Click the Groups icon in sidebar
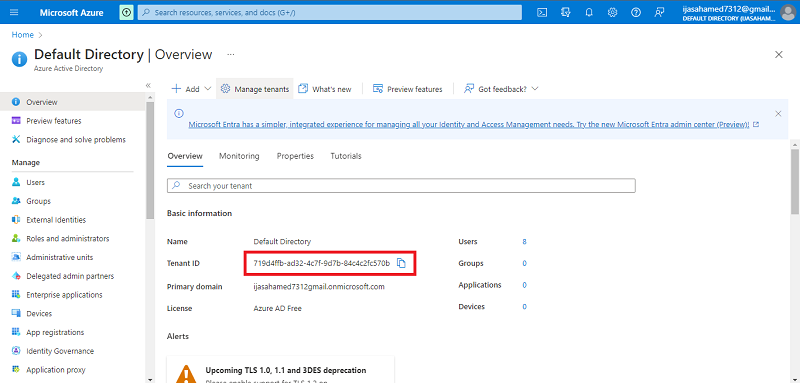This screenshot has height=383, width=800. pyautogui.click(x=16, y=201)
